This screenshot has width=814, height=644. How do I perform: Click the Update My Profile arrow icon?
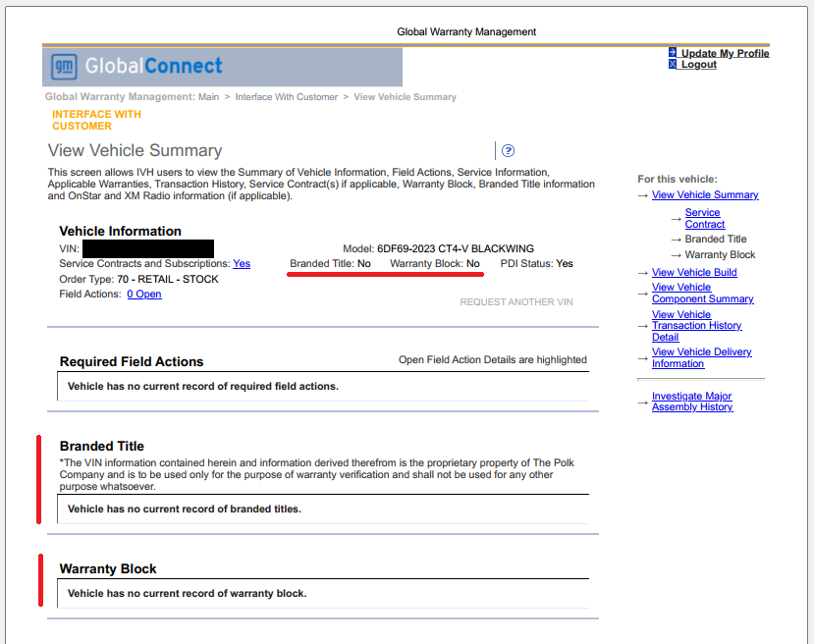(673, 52)
